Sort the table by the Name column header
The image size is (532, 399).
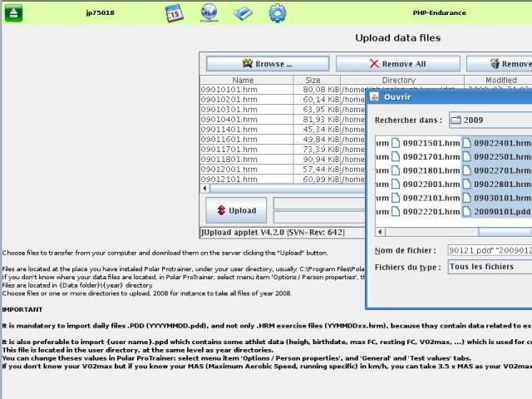243,81
